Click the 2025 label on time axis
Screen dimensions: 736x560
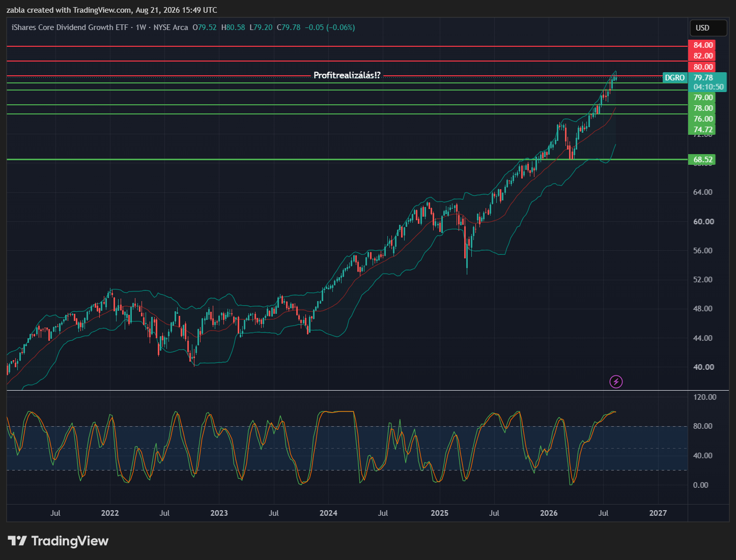point(440,513)
